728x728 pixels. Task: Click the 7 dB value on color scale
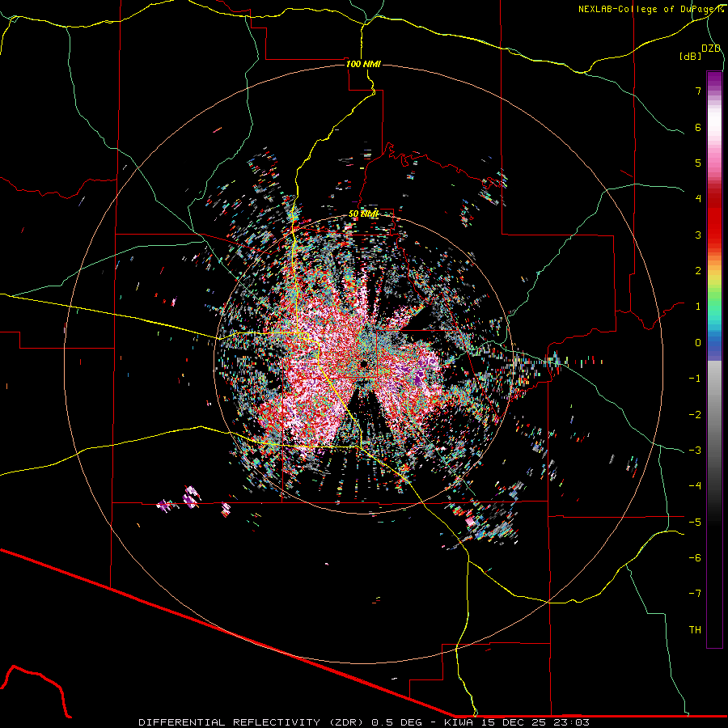(x=698, y=91)
